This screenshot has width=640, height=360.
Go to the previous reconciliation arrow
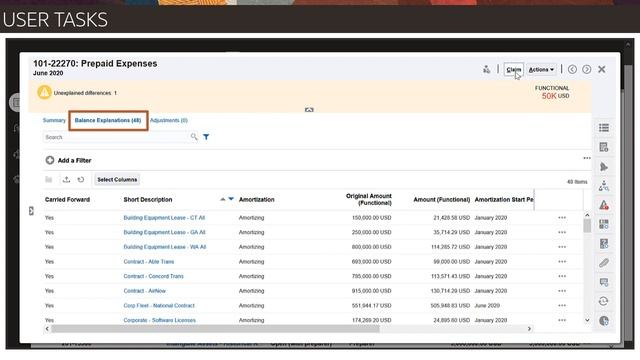point(572,69)
